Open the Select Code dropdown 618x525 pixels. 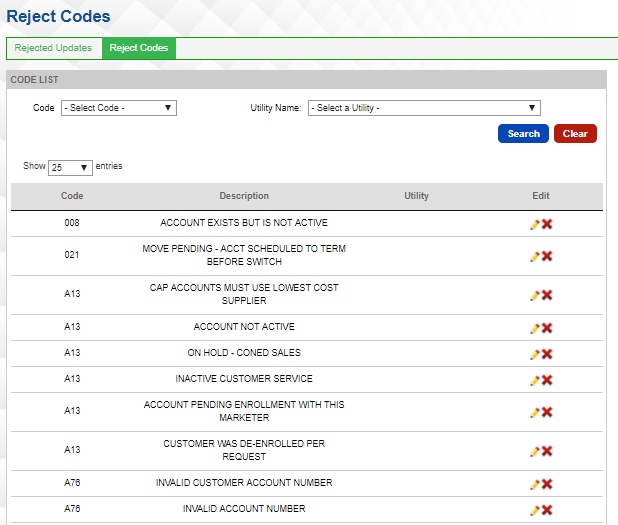119,108
